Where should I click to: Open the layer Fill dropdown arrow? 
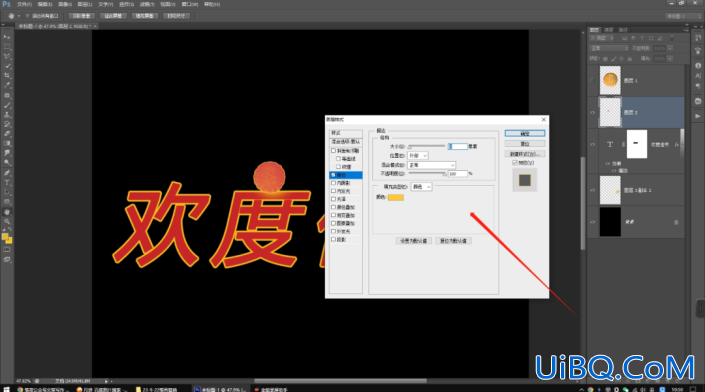tap(670, 58)
